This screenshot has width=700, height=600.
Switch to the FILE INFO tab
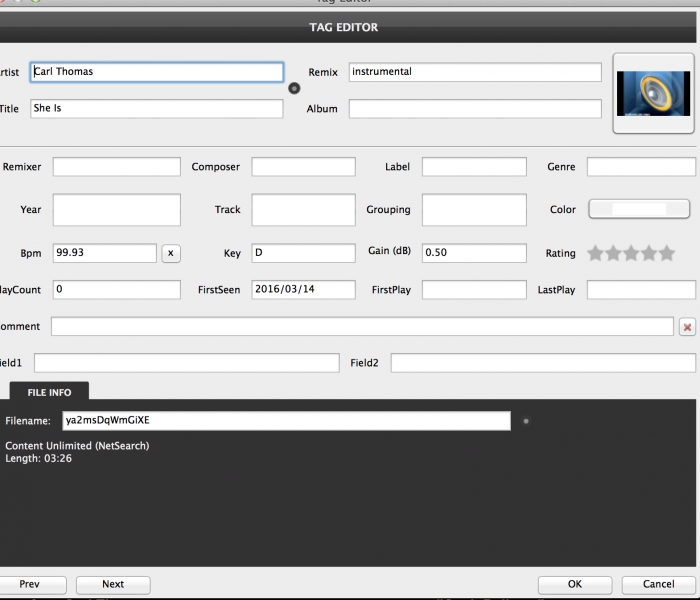tap(49, 393)
